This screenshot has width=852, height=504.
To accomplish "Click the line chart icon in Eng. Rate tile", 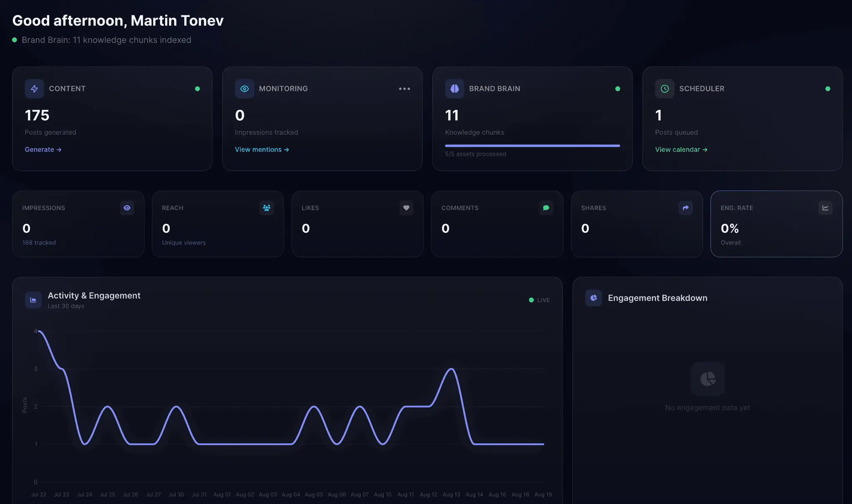I will click(825, 208).
